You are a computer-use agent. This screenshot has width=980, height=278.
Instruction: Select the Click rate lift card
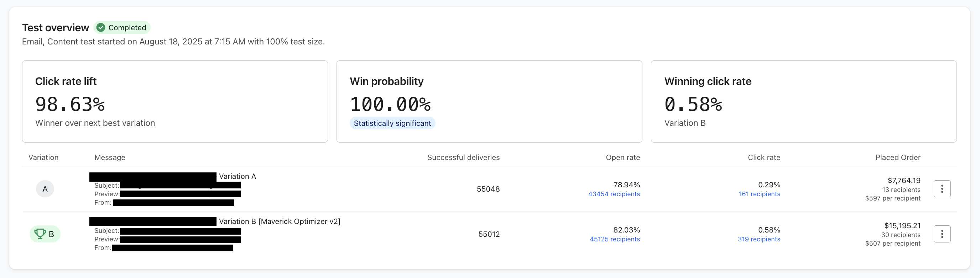click(x=175, y=101)
